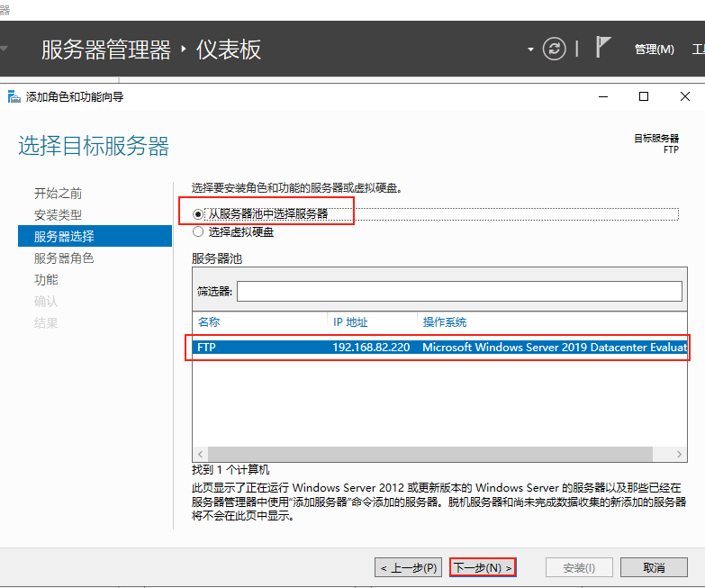This screenshot has width=705, height=588.
Task: Open the 管理(M) menu
Action: pos(655,50)
